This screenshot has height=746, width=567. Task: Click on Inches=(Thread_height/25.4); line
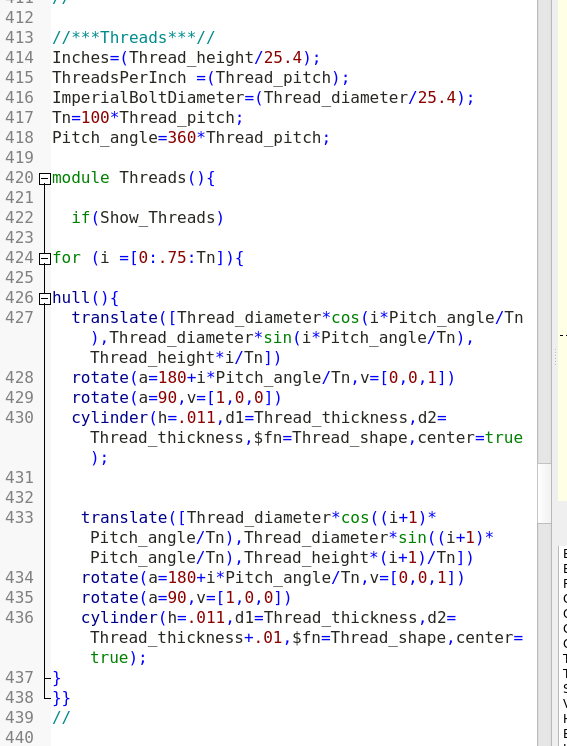pyautogui.click(x=186, y=58)
